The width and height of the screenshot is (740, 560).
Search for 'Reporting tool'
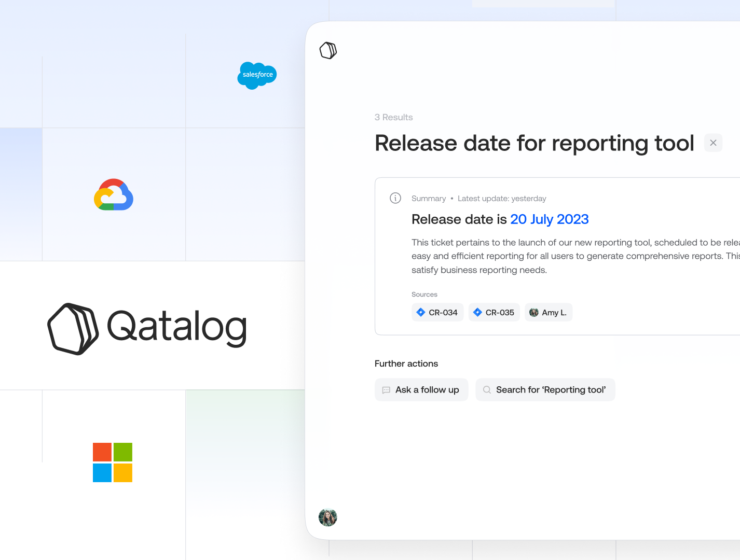click(x=545, y=389)
